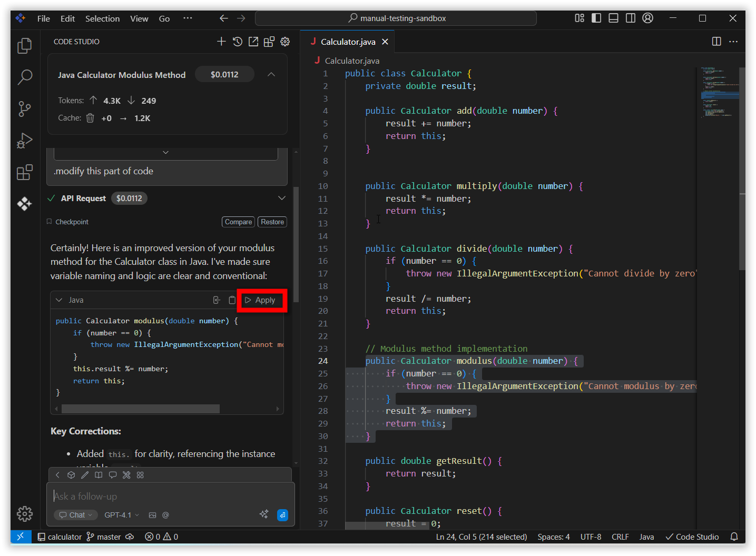Open Code Studio in editor popout icon
Viewport: 756px width, 556px height.
[x=253, y=42]
